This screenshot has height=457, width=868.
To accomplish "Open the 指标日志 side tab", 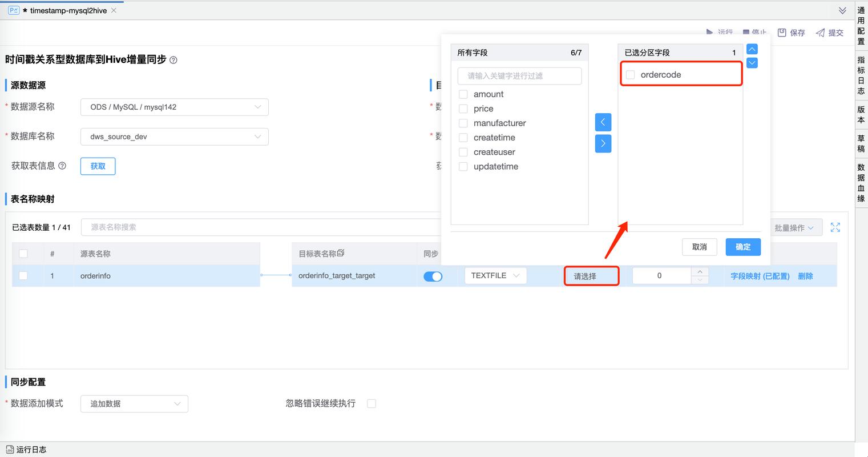I will (861, 75).
